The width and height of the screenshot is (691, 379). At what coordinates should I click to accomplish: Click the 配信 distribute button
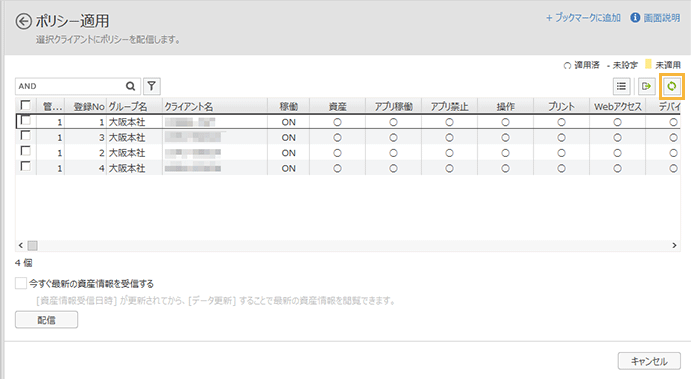pos(46,320)
